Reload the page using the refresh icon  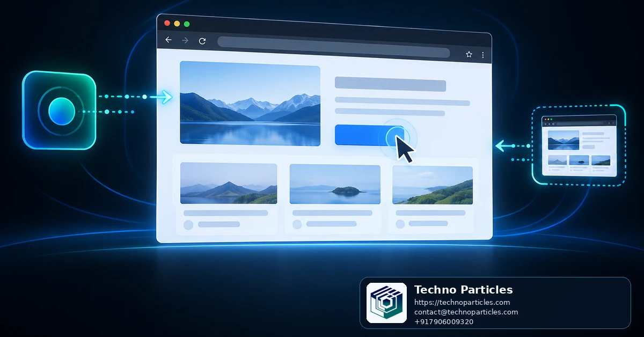pos(202,41)
